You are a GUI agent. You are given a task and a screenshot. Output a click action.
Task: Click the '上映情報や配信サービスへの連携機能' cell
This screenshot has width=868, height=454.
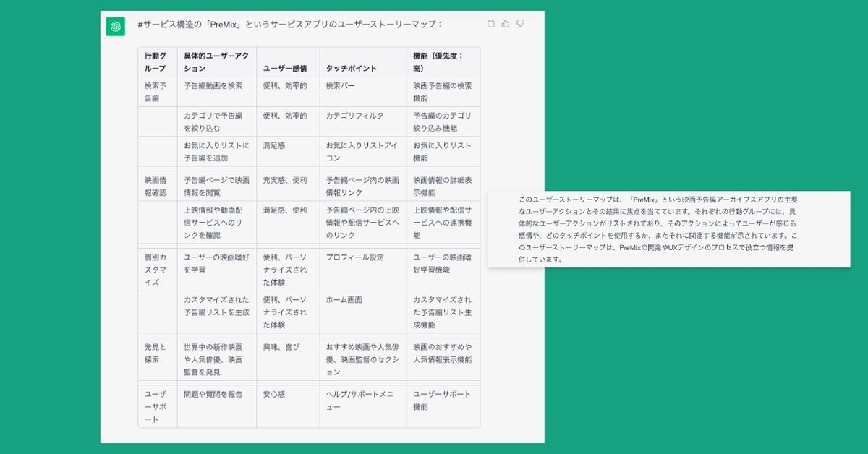coord(443,223)
